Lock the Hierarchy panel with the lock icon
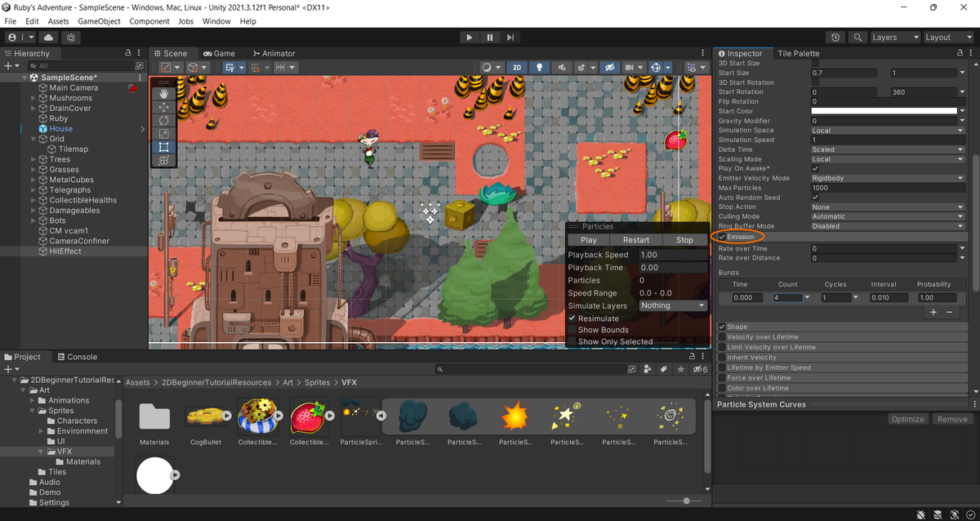Viewport: 980px width, 521px height. coord(127,53)
